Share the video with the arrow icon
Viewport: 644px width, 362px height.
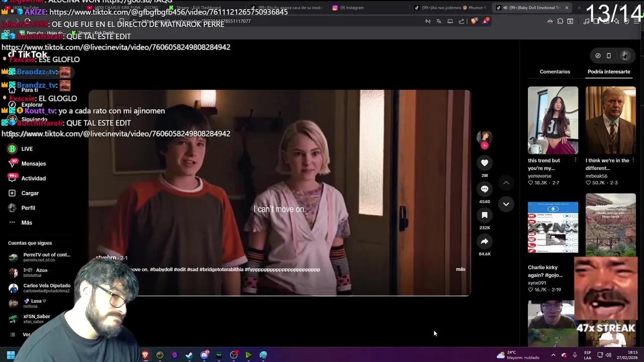(485, 241)
